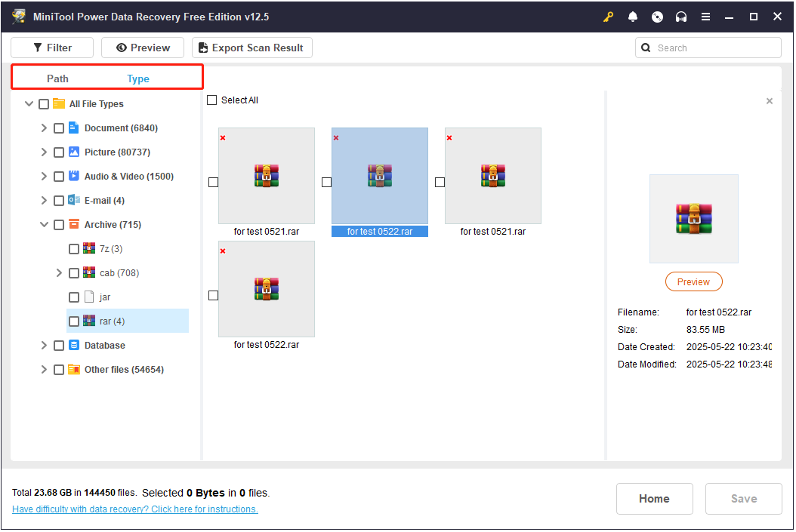Expand the Database node
This screenshot has width=796, height=532.
click(44, 346)
